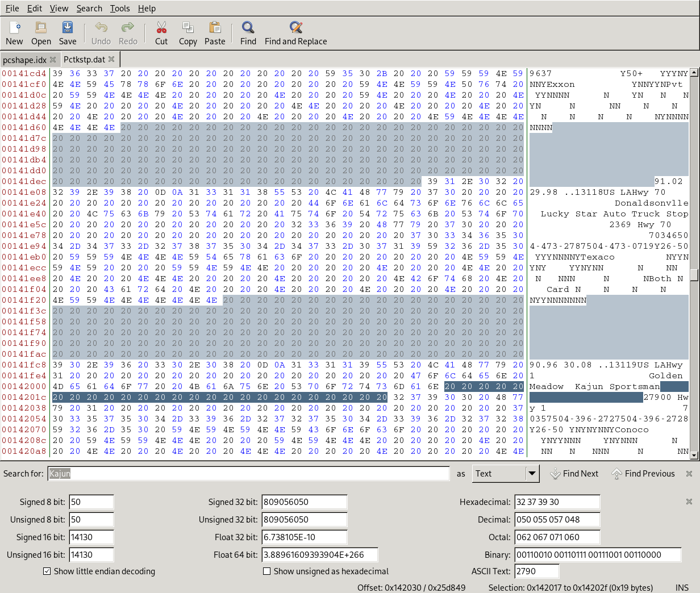Click ASCII text 'NNYExxon'
The image size is (700, 593).
point(552,84)
